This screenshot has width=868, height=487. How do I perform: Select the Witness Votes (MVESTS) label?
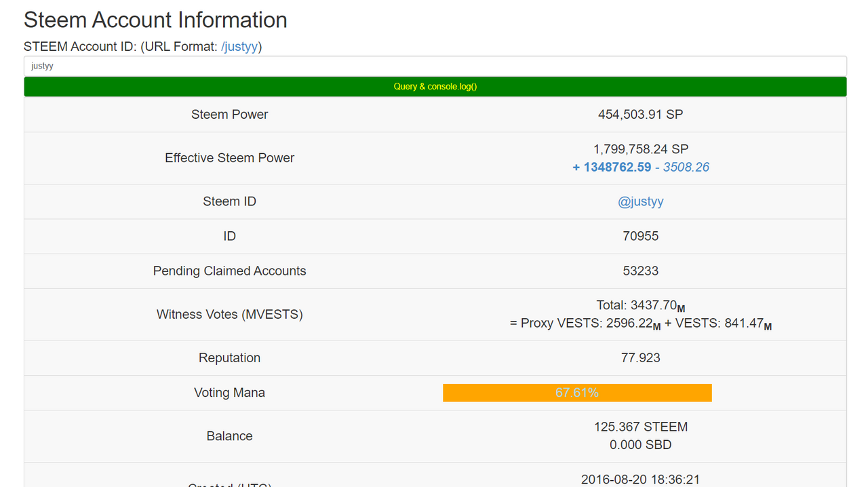[229, 314]
